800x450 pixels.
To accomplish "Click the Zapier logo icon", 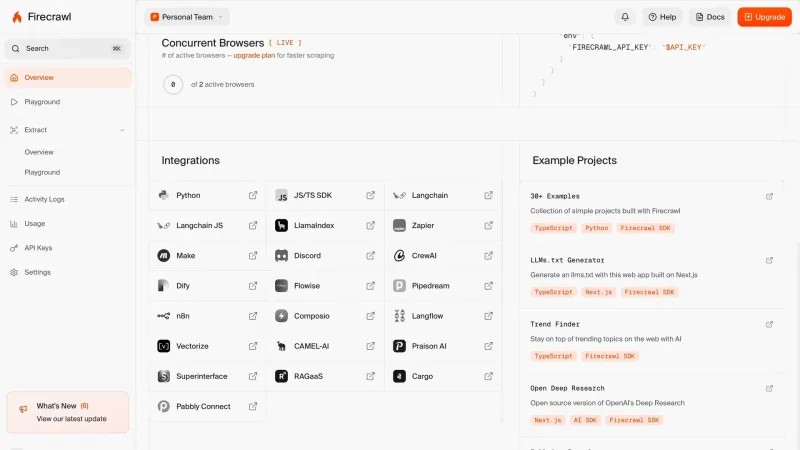I will click(x=399, y=226).
